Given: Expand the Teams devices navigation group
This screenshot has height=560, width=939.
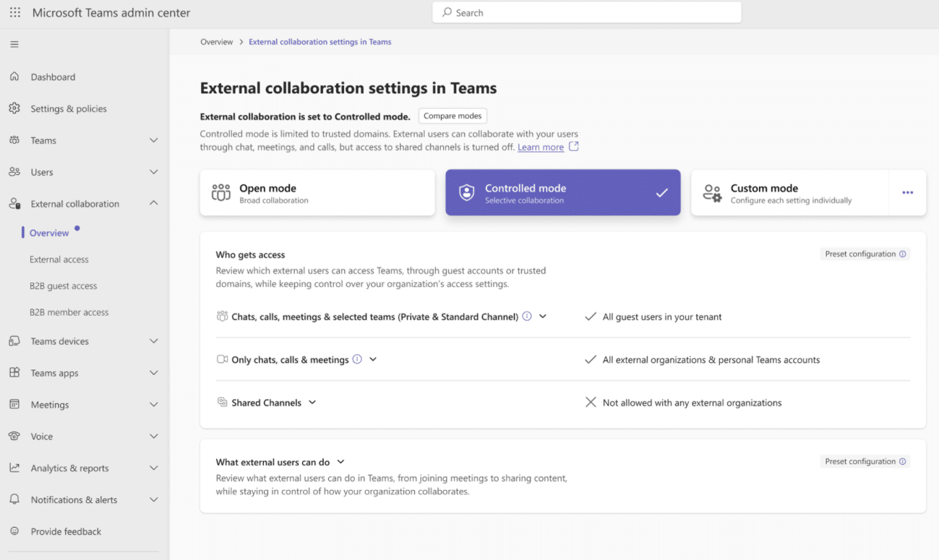Looking at the screenshot, I should coord(153,341).
